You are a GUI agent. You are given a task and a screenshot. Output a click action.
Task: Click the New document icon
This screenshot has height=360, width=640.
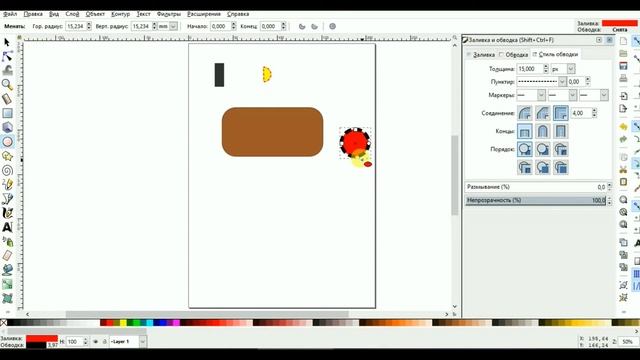(x=623, y=41)
